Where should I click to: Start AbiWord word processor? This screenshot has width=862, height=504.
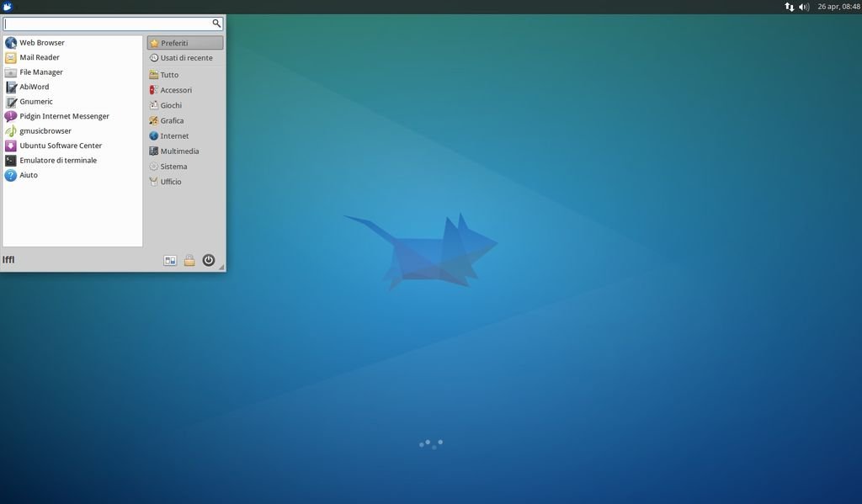click(34, 87)
